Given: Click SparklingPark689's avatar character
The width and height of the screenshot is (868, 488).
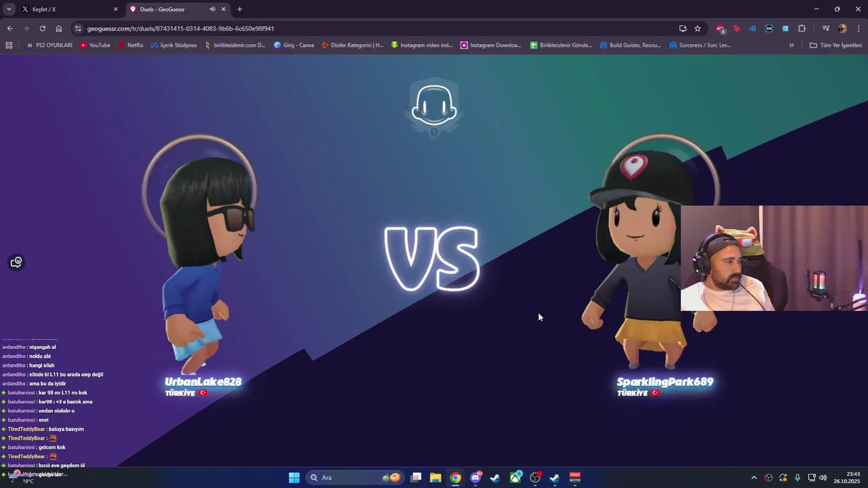Looking at the screenshot, I should (644, 261).
